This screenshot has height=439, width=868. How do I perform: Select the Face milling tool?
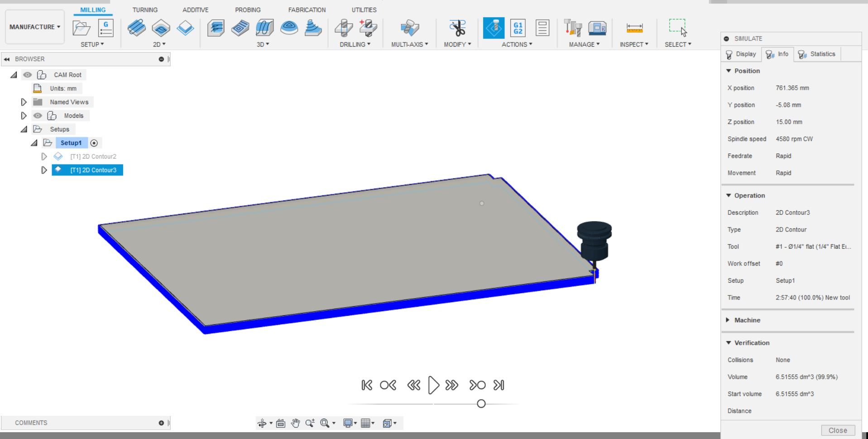pyautogui.click(x=185, y=28)
